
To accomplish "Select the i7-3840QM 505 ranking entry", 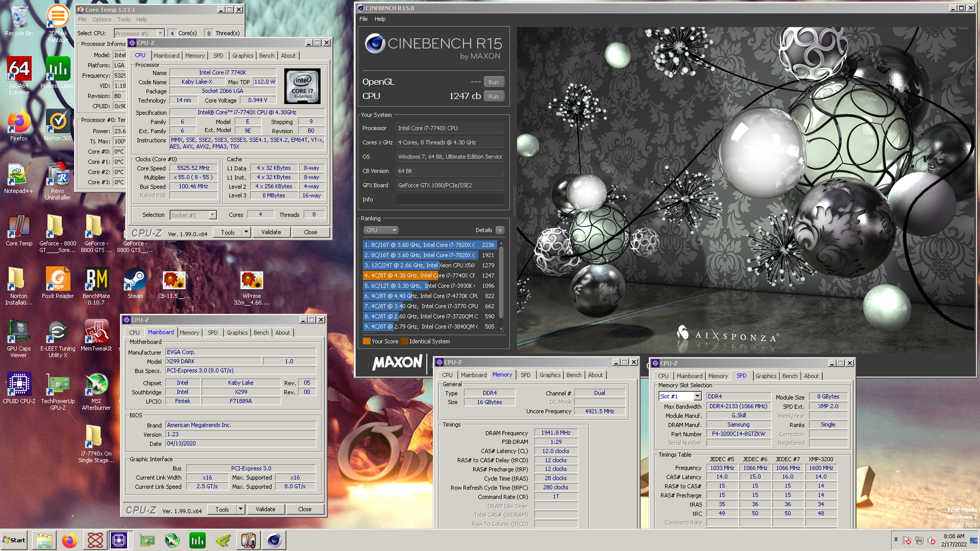I will 429,327.
